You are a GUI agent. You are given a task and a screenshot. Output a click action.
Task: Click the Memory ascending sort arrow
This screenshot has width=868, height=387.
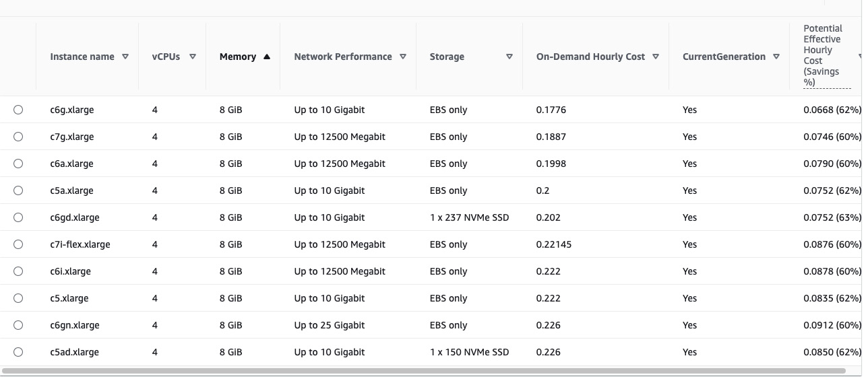(x=267, y=57)
